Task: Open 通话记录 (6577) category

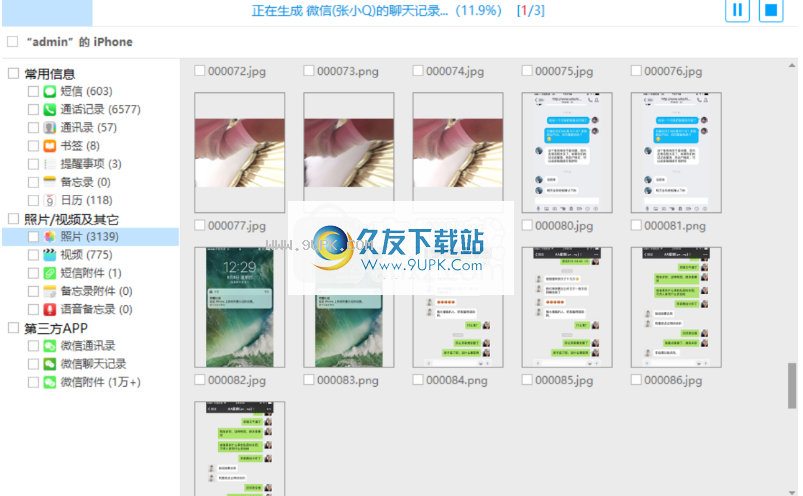Action: point(100,110)
